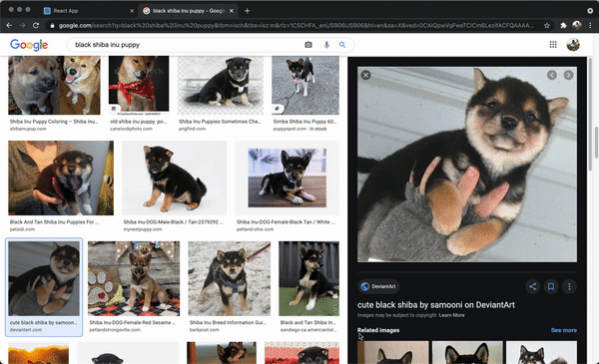The image size is (599, 364).
Task: Search by image with camera icon
Action: (308, 45)
